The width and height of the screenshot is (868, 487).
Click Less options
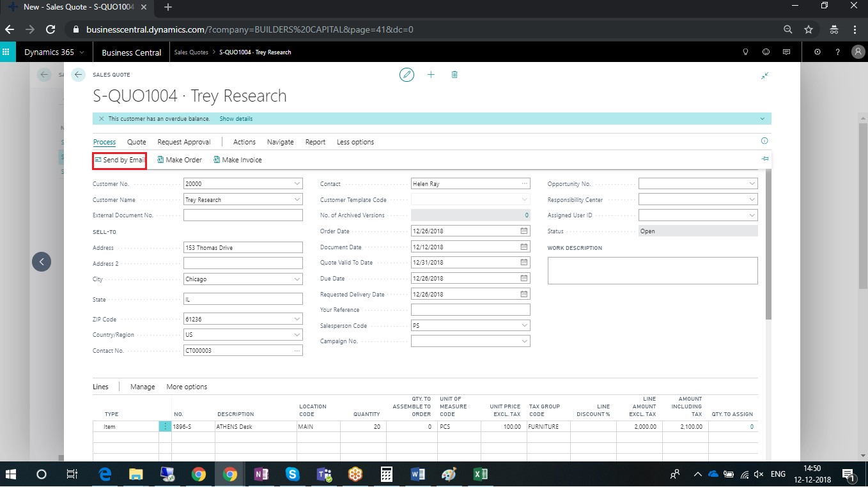(355, 142)
